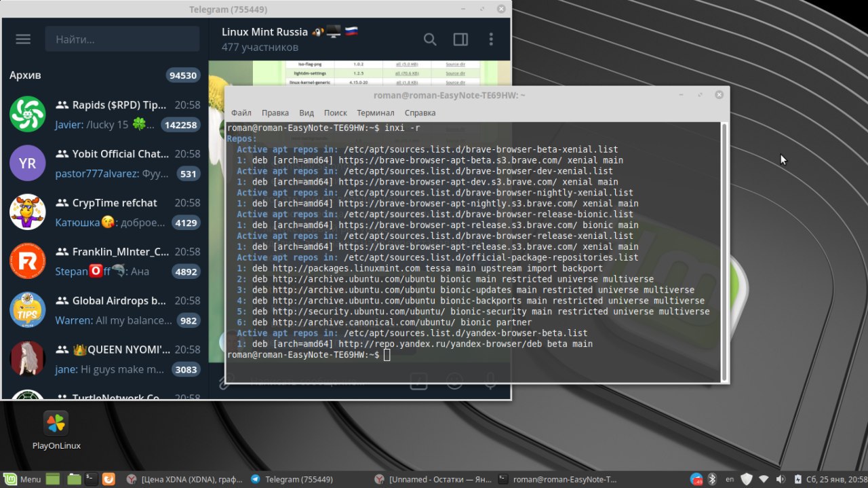
Task: Click the red Franklin R avatar
Action: [27, 261]
